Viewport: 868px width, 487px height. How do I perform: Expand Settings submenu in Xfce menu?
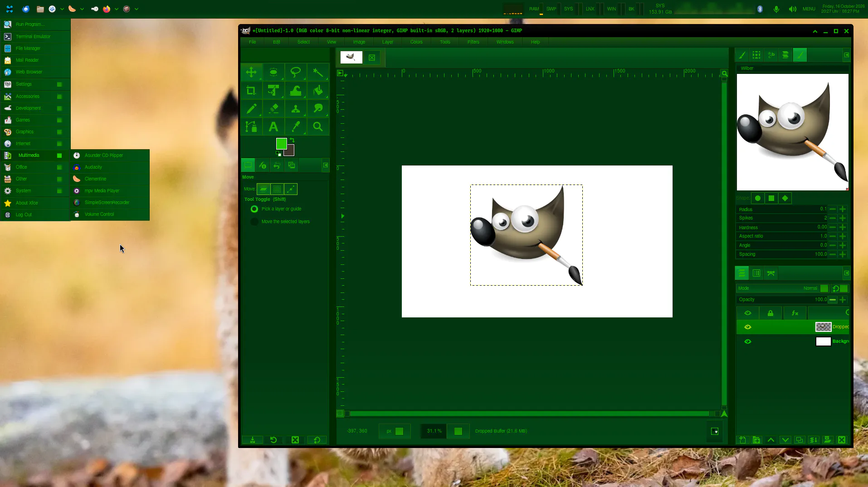(x=35, y=84)
